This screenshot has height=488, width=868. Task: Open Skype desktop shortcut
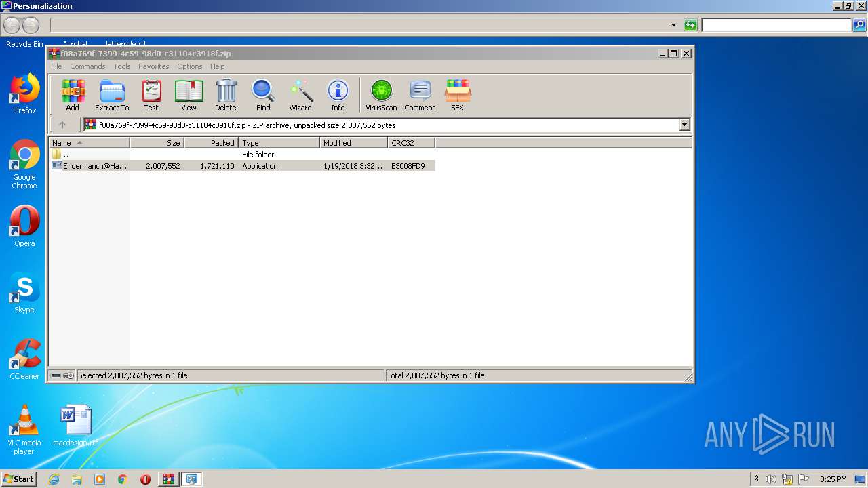(x=24, y=293)
